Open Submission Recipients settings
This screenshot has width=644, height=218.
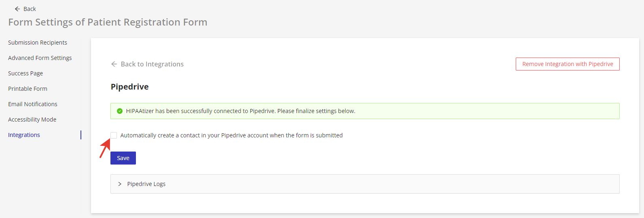pos(38,43)
